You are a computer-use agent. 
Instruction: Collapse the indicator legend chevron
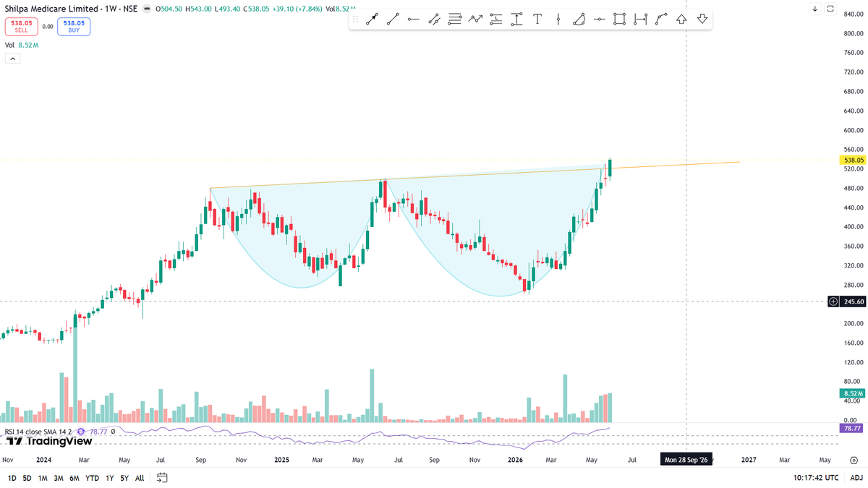(12, 59)
